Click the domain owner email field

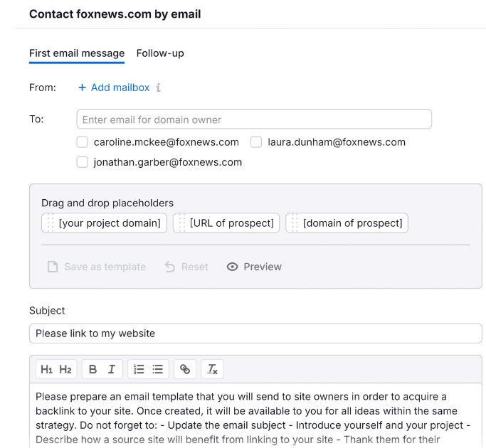[253, 119]
